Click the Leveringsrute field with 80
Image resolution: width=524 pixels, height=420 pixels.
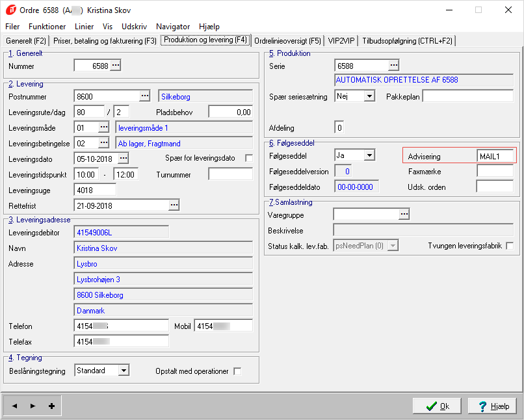tap(89, 112)
